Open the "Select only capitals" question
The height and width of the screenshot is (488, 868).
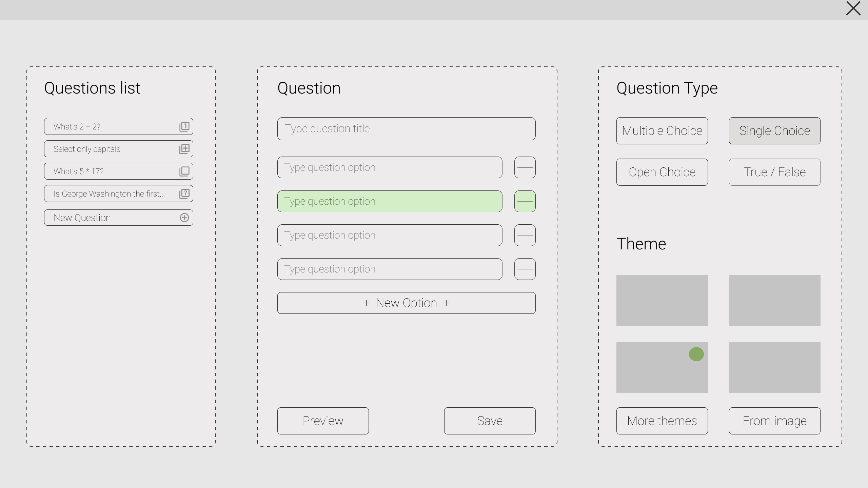(x=108, y=149)
